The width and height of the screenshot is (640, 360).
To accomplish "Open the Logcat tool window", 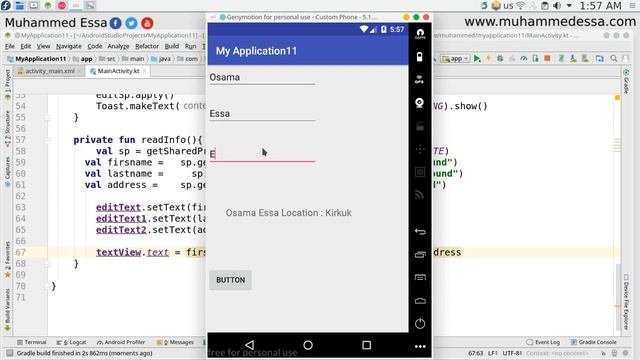I will click(x=71, y=342).
